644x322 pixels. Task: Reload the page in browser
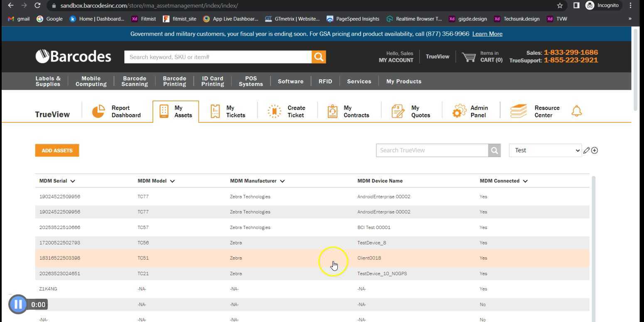pyautogui.click(x=37, y=5)
